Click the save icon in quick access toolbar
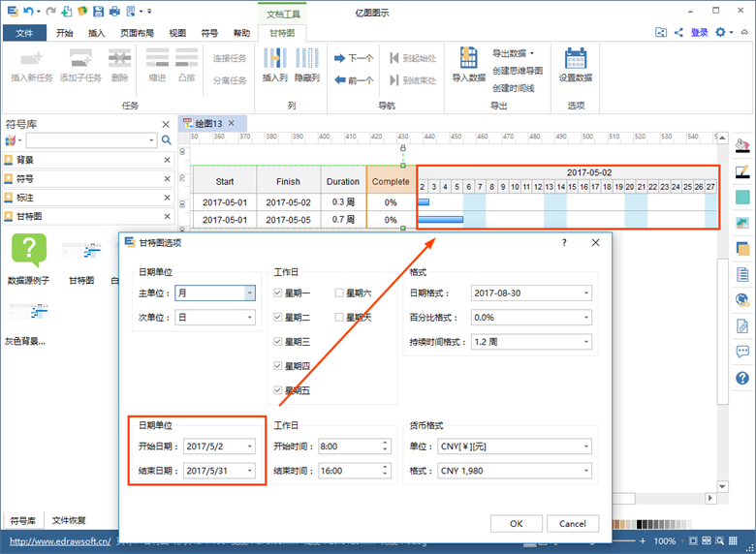 98,11
